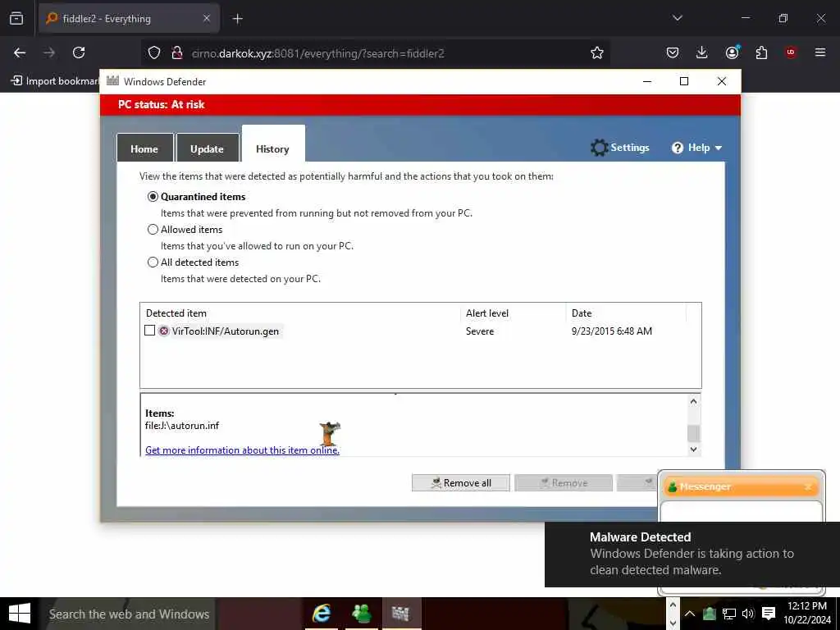Click the Messenger popup title bar
The width and height of the screenshot is (840, 630).
[742, 486]
